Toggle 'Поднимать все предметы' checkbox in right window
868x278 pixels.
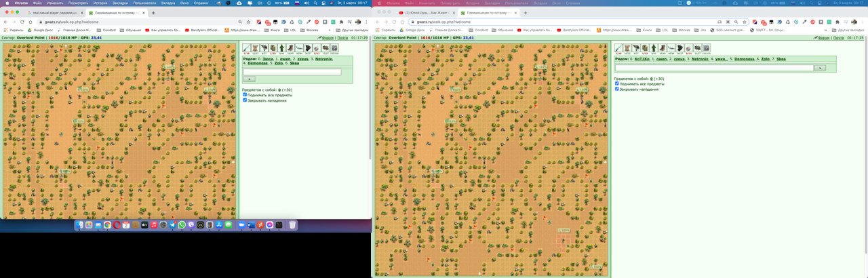(617, 83)
